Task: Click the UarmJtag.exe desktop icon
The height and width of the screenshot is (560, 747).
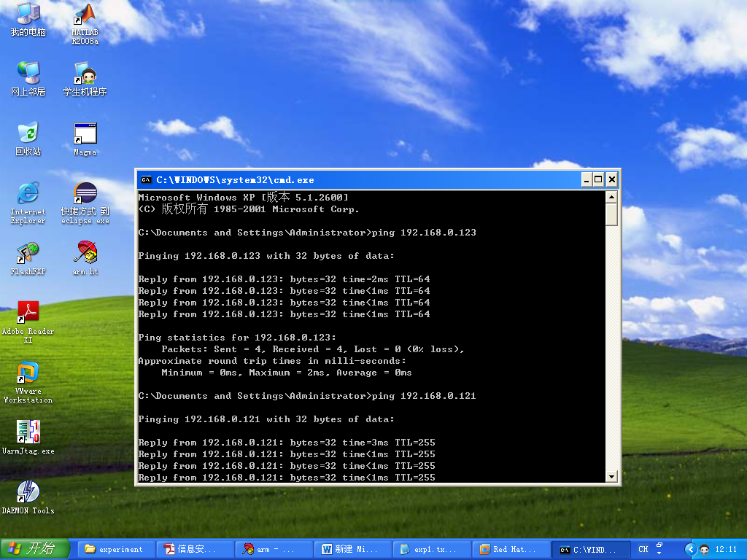Action: 28,437
